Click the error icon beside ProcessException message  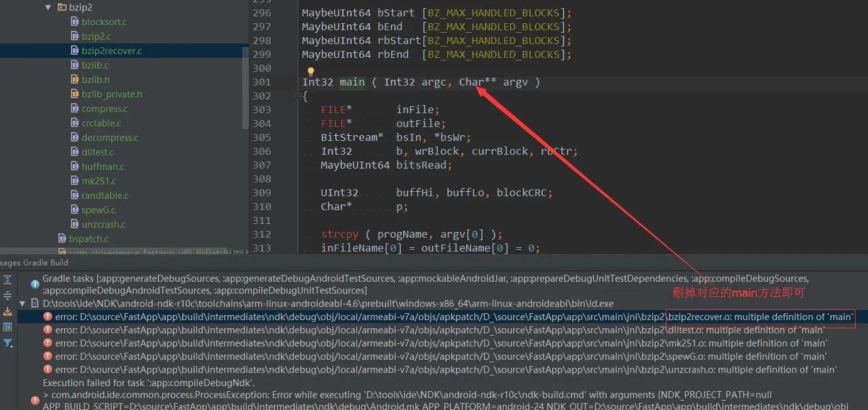[35, 401]
